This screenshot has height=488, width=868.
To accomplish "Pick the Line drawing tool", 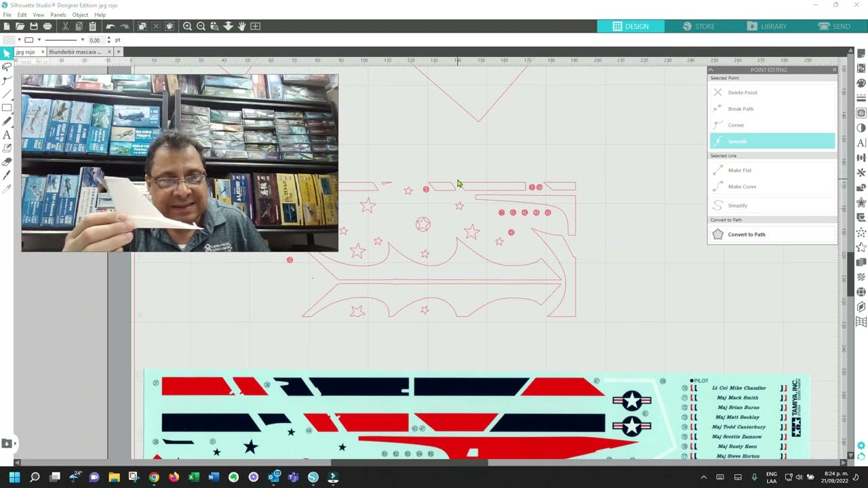I will (x=7, y=94).
